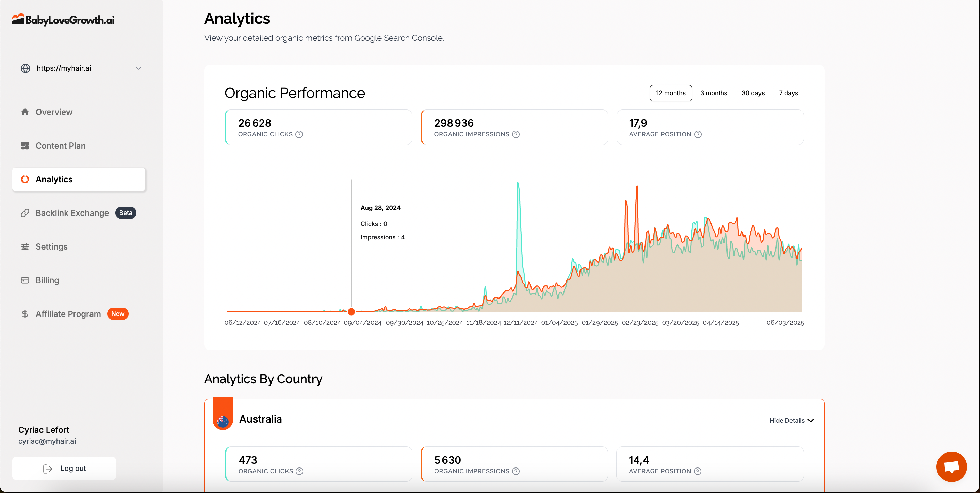Click the Aug 28 chart data point

point(351,312)
